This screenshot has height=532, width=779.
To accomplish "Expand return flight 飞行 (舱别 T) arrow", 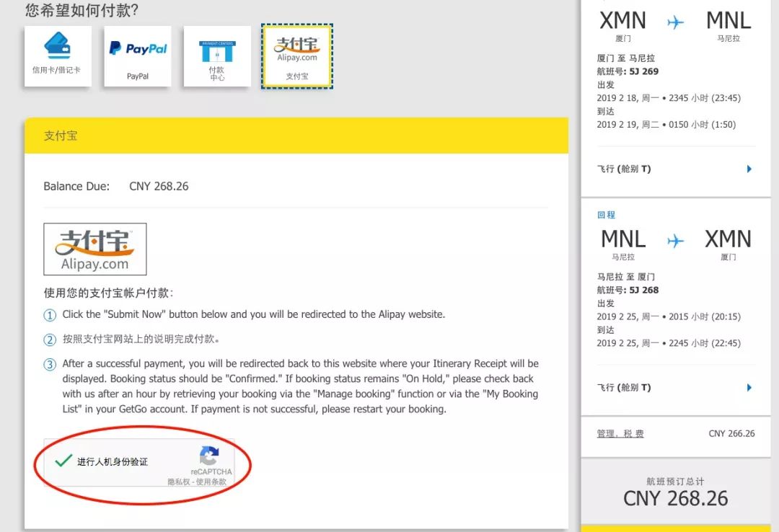I will [749, 388].
